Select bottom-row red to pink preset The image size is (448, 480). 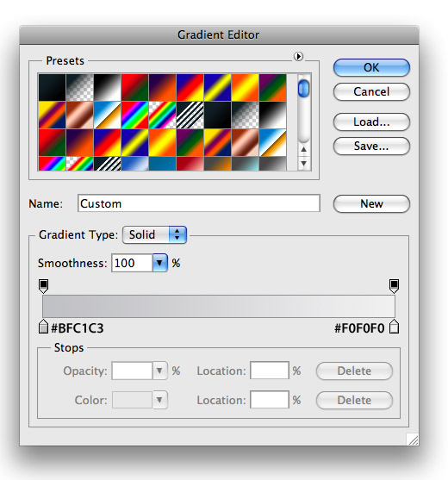point(190,164)
